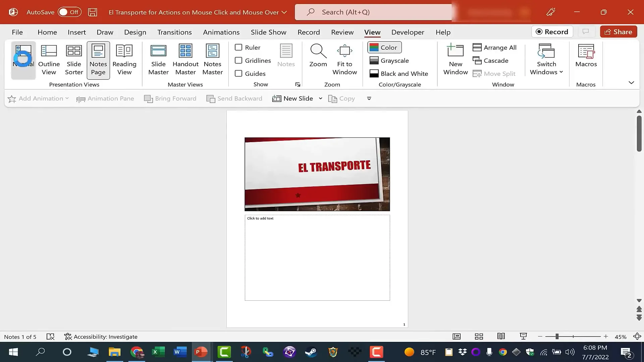Switch to Reading View from status bar
644x362 pixels.
pos(501,337)
